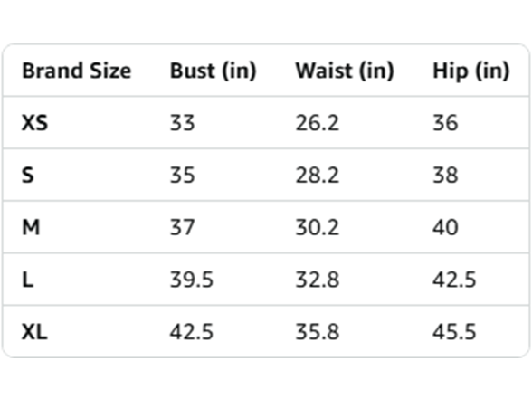
Task: Select the L waist value 32.8
Action: tap(318, 280)
